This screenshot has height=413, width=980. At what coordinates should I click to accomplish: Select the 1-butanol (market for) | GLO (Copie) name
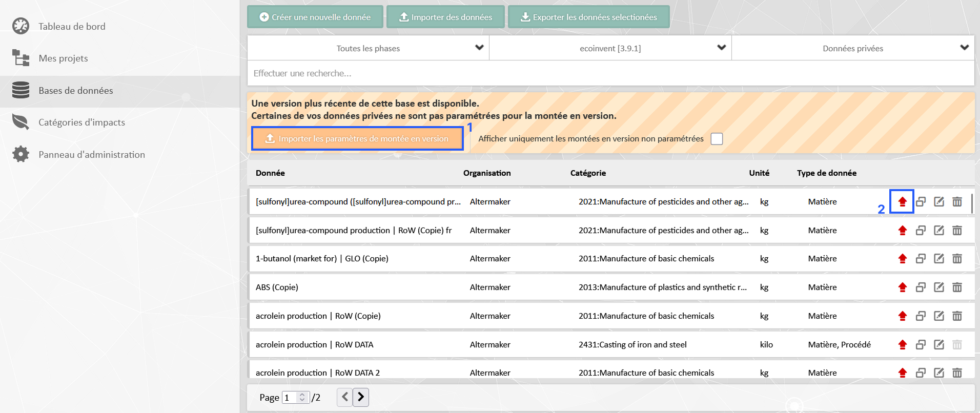point(322,258)
